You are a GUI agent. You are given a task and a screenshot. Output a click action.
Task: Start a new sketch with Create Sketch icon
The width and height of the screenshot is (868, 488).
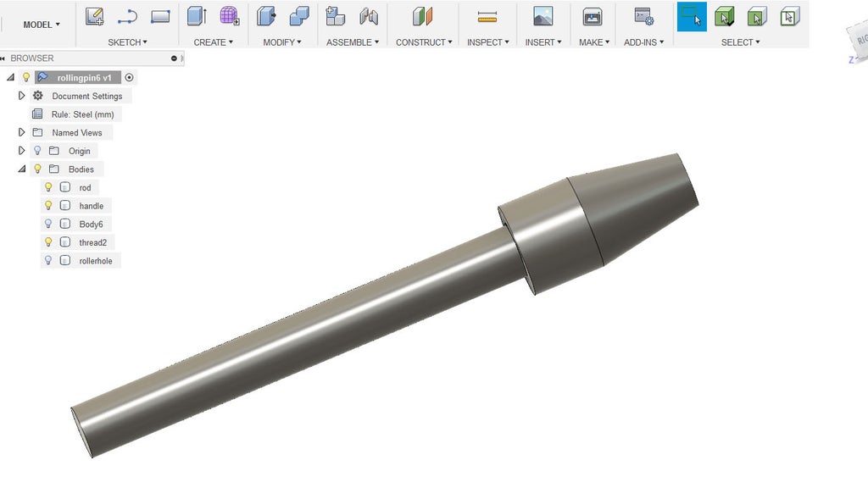95,16
